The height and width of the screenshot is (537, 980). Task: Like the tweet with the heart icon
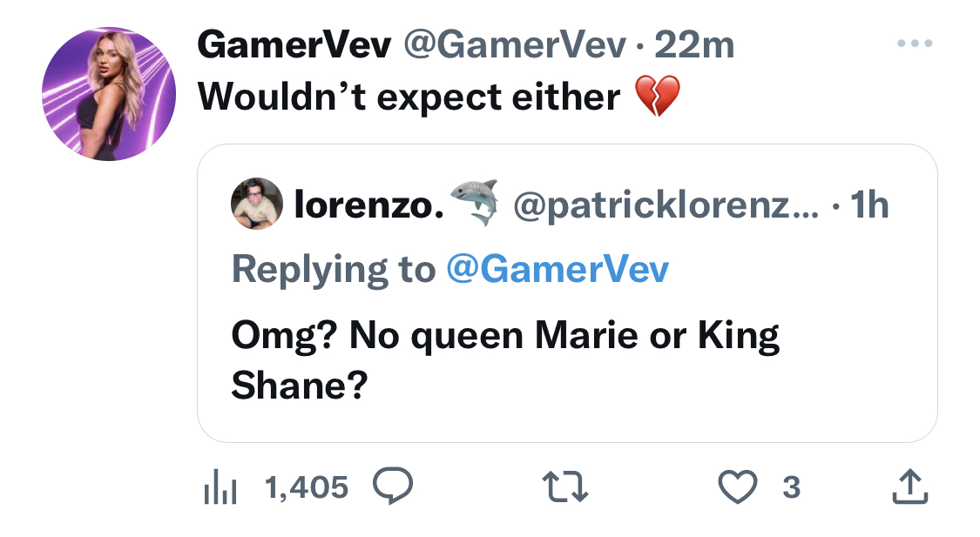(738, 487)
